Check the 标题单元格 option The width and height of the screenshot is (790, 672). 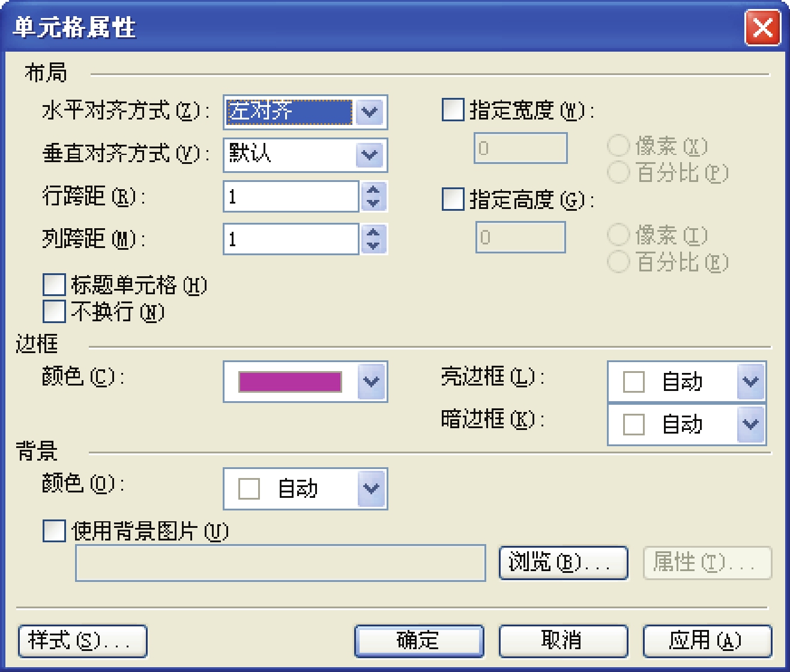[54, 285]
